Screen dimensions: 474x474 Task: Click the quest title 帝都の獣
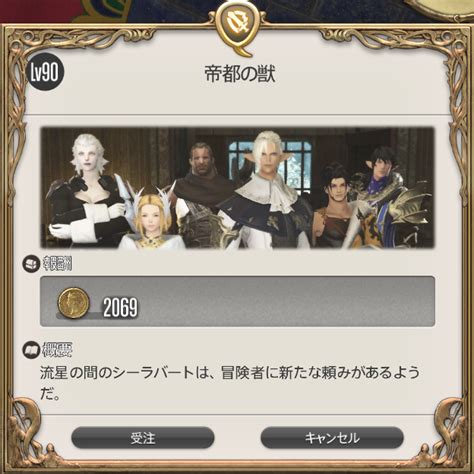(x=240, y=74)
